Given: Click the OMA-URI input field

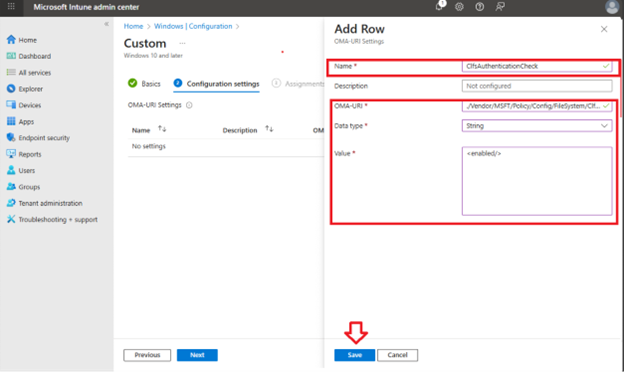Looking at the screenshot, I should [x=537, y=106].
